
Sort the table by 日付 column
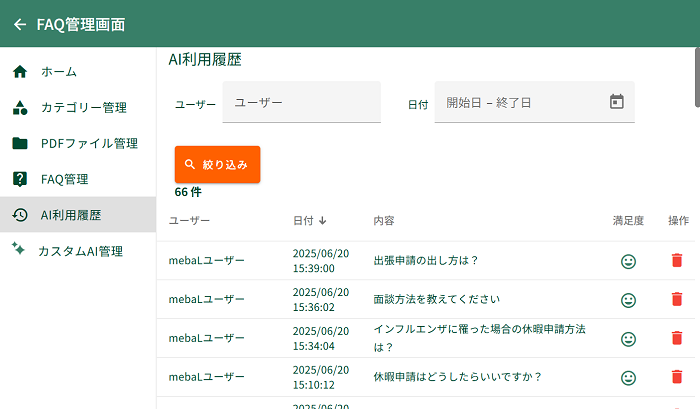309,220
